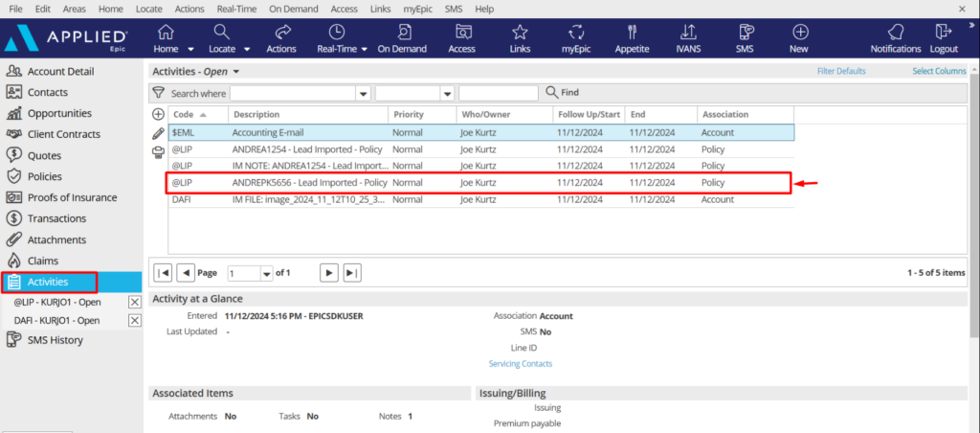This screenshot has height=433, width=980.
Task: Open the second Search where condition dropdown
Action: [447, 93]
